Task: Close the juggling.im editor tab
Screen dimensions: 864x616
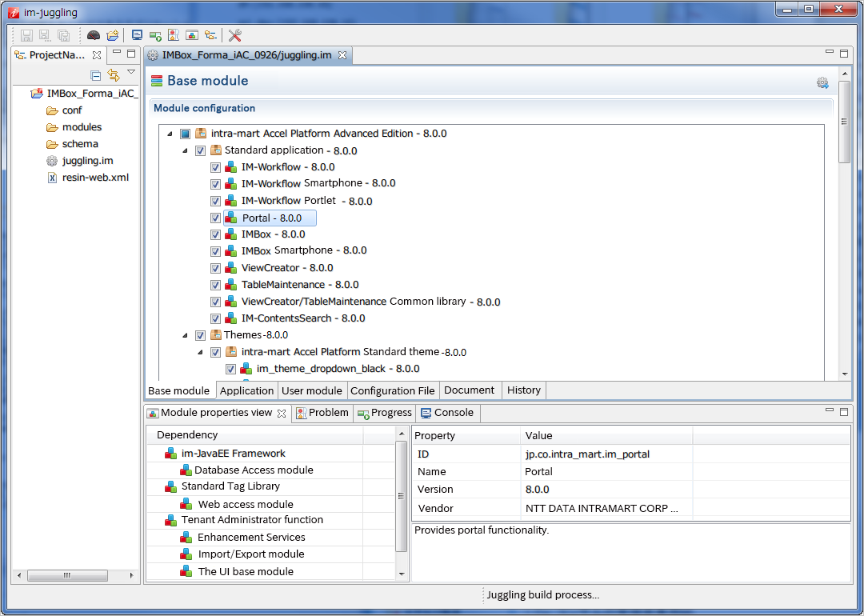Action: click(342, 55)
